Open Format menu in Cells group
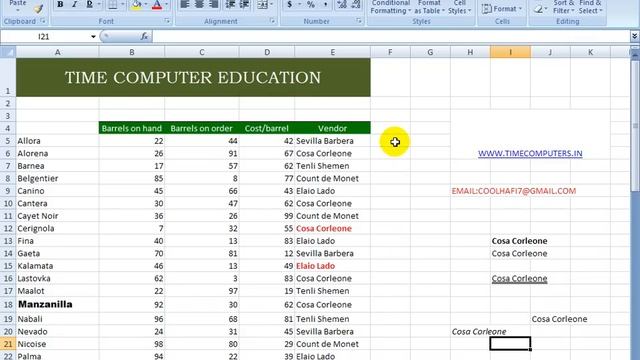Image resolution: width=640 pixels, height=360 pixels. pos(502,9)
